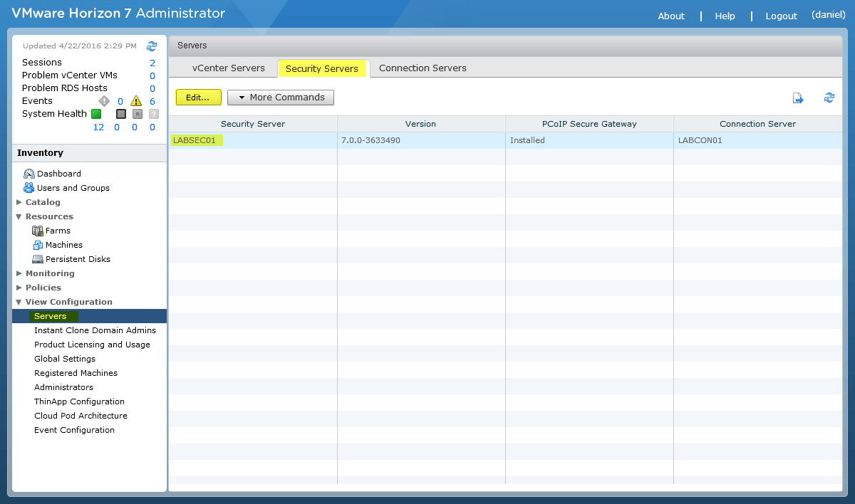
Task: Click Logout in the header
Action: pyautogui.click(x=782, y=16)
